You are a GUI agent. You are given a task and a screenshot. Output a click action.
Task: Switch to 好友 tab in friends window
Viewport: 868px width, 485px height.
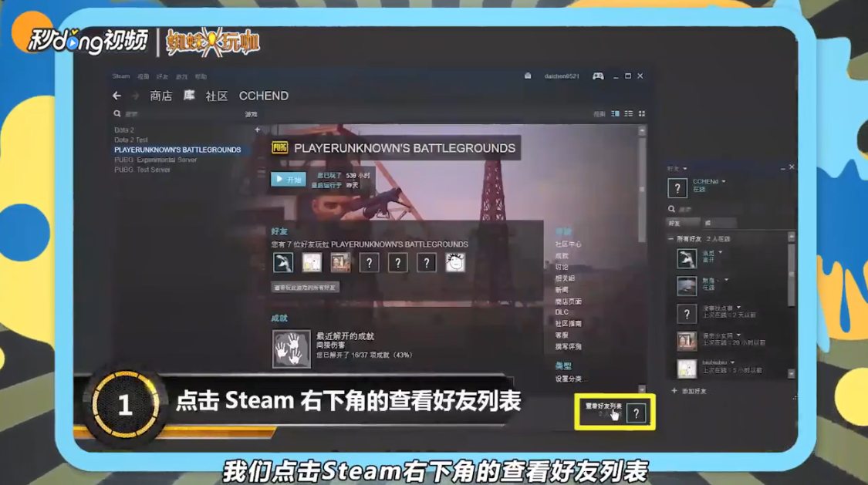pyautogui.click(x=683, y=224)
